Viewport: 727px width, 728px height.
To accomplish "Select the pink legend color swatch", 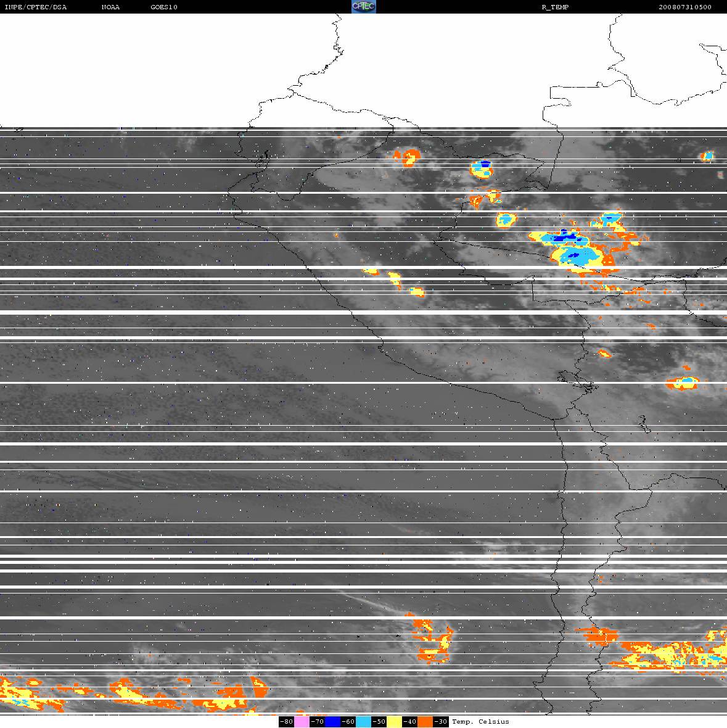I will click(x=302, y=721).
